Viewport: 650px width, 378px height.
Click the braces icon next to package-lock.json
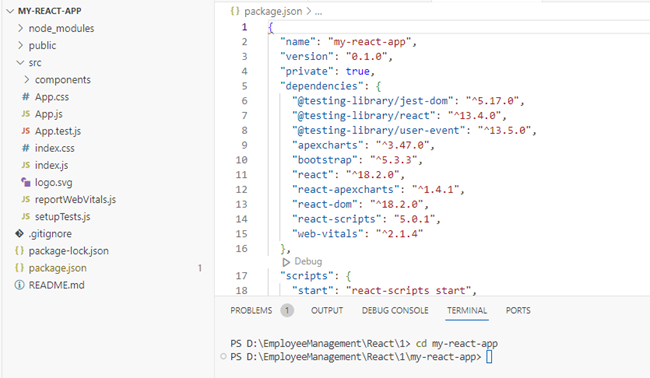(19, 250)
